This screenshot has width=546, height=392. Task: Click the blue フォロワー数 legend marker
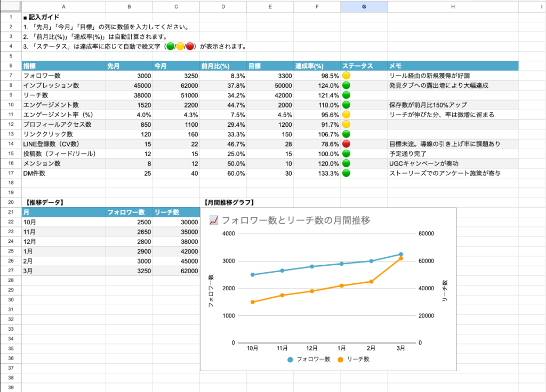[x=290, y=360]
